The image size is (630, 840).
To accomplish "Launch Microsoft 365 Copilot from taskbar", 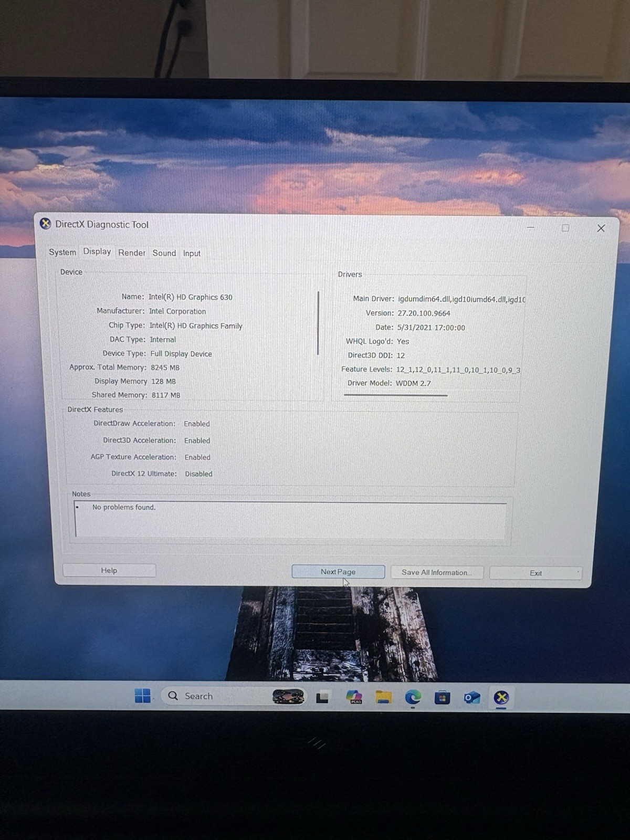I will pos(354,697).
